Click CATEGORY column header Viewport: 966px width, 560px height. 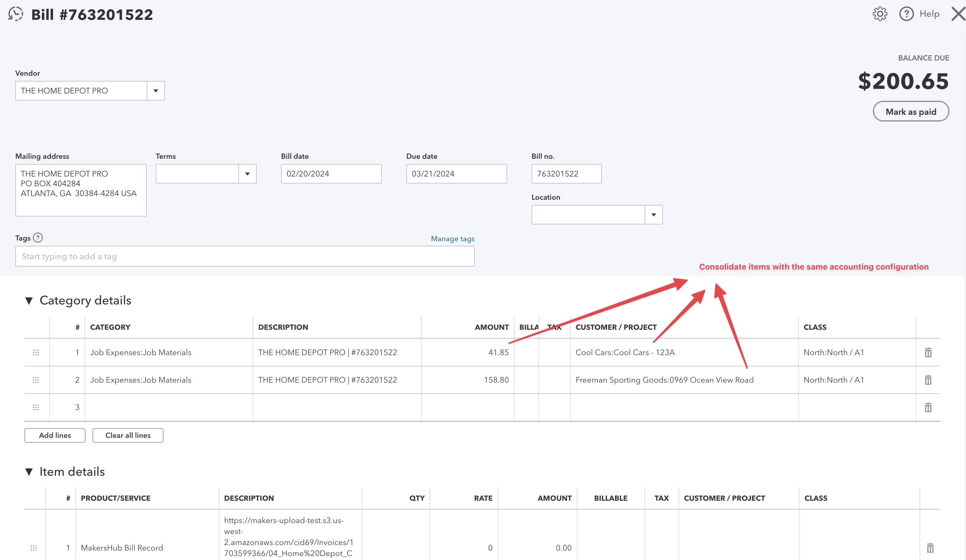110,328
